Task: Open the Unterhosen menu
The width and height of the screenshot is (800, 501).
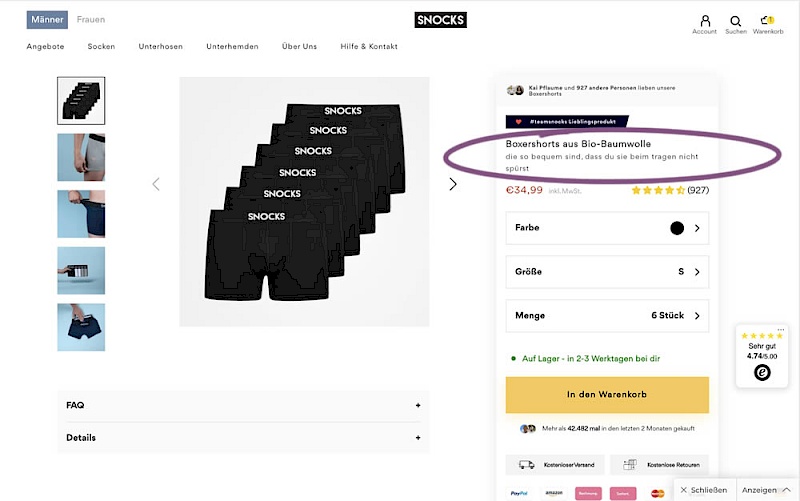Action: (x=160, y=47)
